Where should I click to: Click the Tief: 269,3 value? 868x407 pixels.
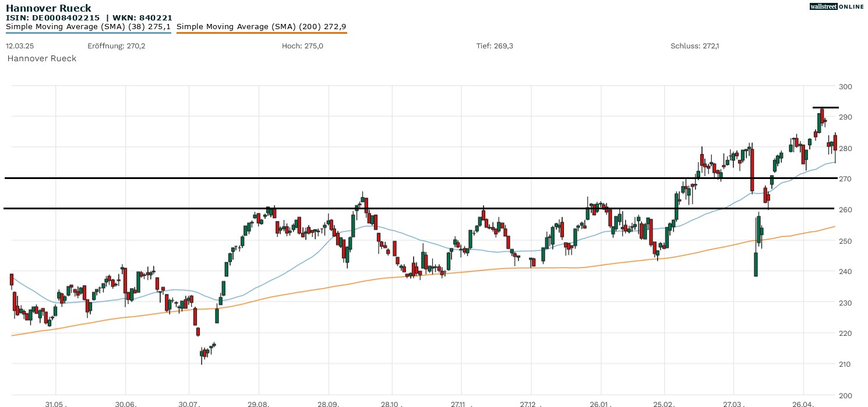point(495,45)
